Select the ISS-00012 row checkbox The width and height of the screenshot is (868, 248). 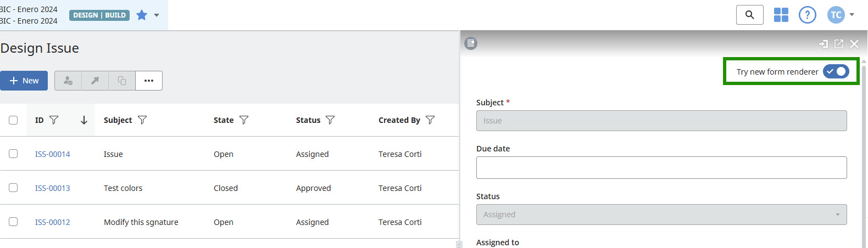pyautogui.click(x=13, y=222)
